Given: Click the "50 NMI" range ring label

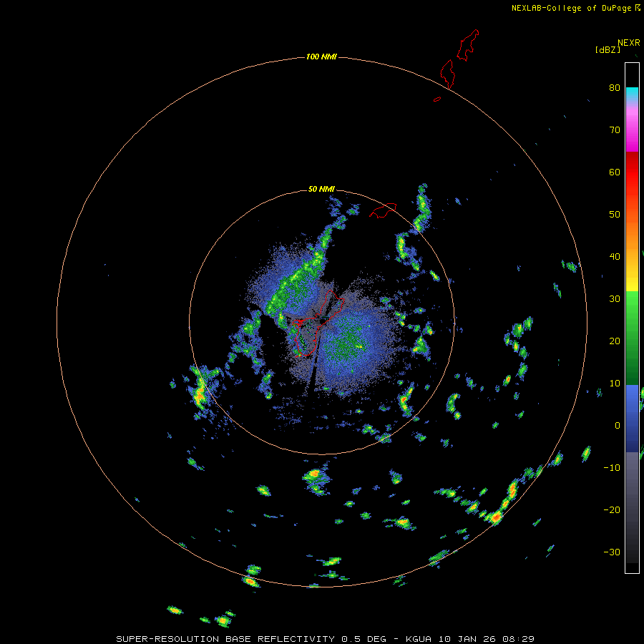Looking at the screenshot, I should (x=321, y=189).
